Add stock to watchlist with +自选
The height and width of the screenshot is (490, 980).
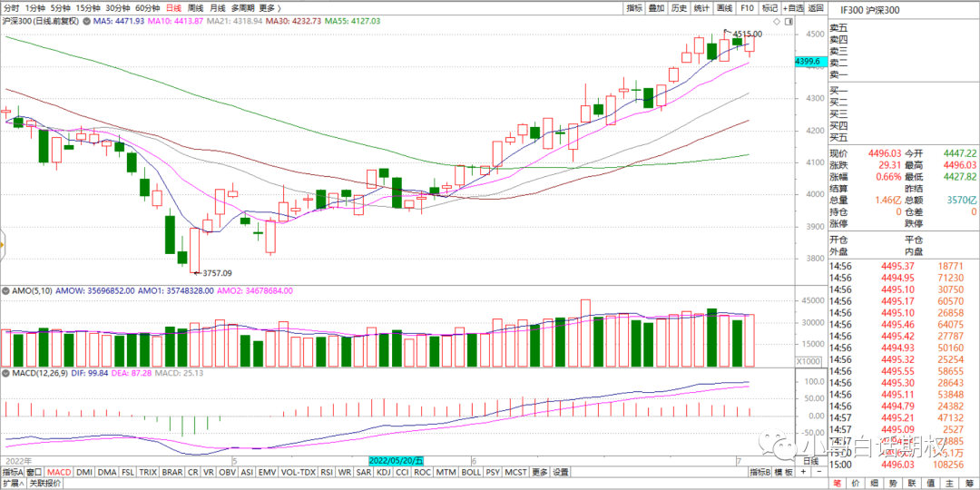[792, 7]
